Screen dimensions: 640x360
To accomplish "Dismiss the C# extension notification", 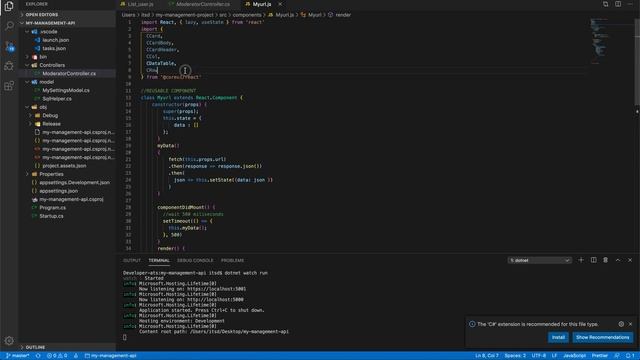I will click(x=631, y=324).
